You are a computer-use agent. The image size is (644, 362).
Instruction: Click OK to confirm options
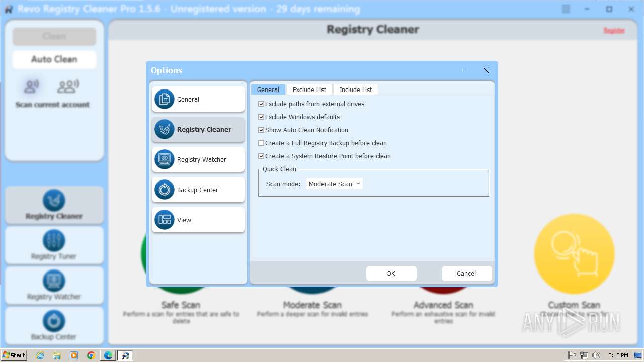(391, 273)
